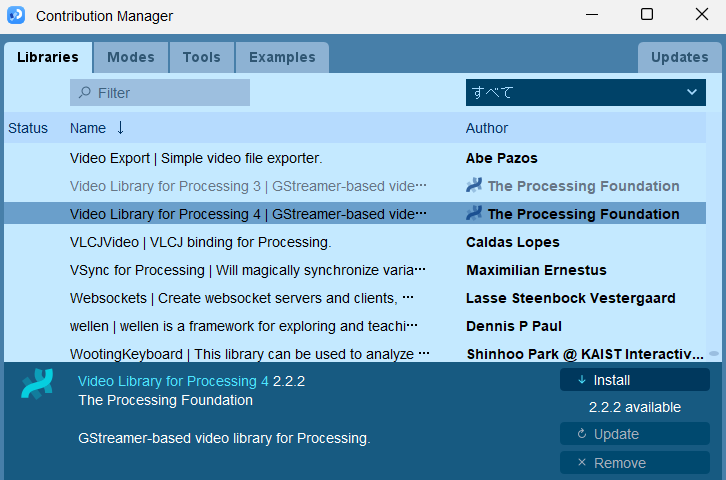Click the GStreamer-based video library description

(x=224, y=438)
